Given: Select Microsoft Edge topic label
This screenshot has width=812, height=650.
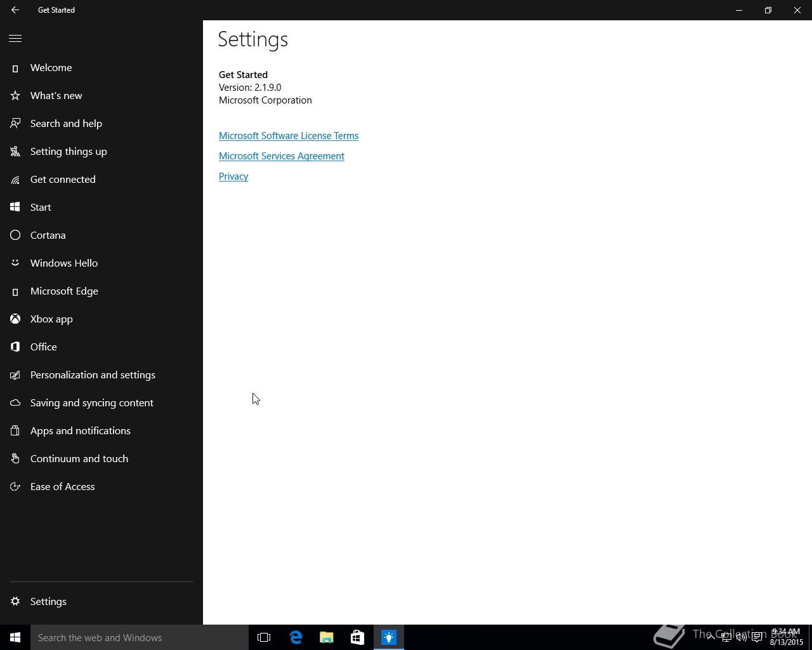Looking at the screenshot, I should [x=64, y=291].
